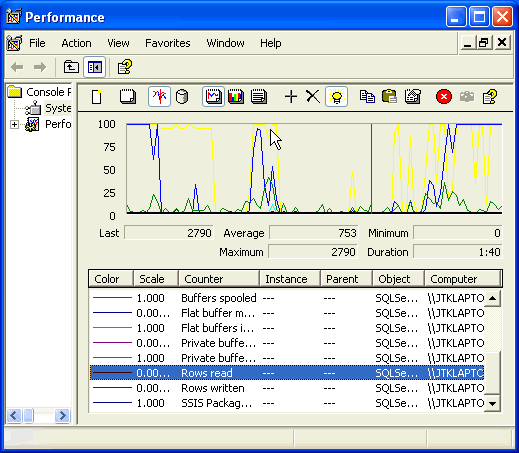Toggle Show/Hide Console Tree button
Viewport: 519px width, 453px height.
[95, 68]
